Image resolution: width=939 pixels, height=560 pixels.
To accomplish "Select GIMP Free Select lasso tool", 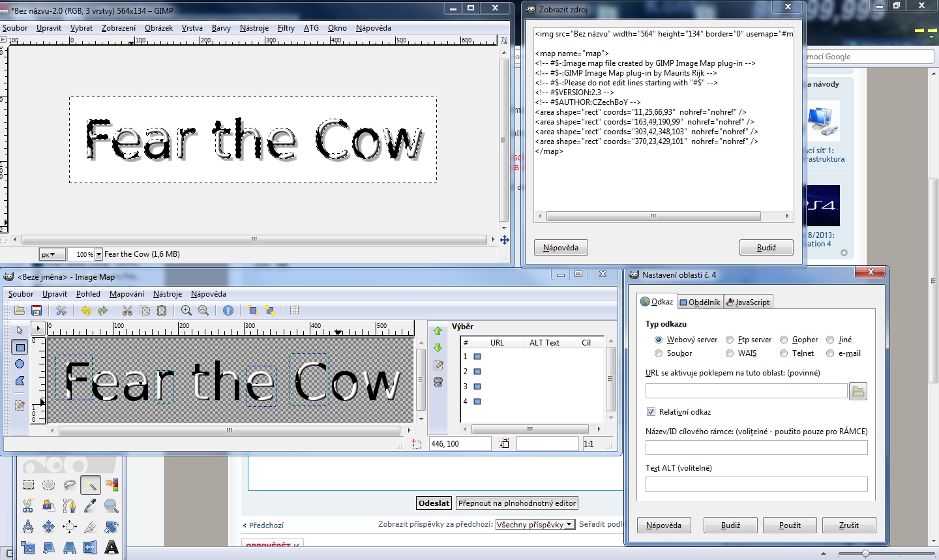I will (x=70, y=485).
